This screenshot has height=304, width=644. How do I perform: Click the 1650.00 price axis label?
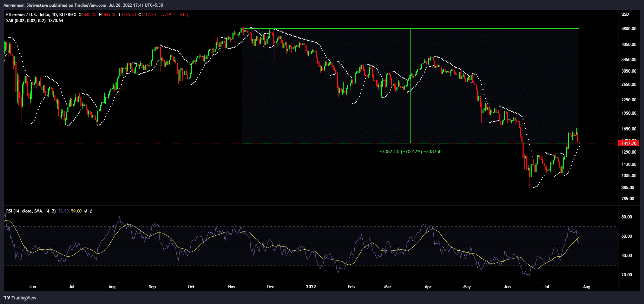pyautogui.click(x=629, y=129)
